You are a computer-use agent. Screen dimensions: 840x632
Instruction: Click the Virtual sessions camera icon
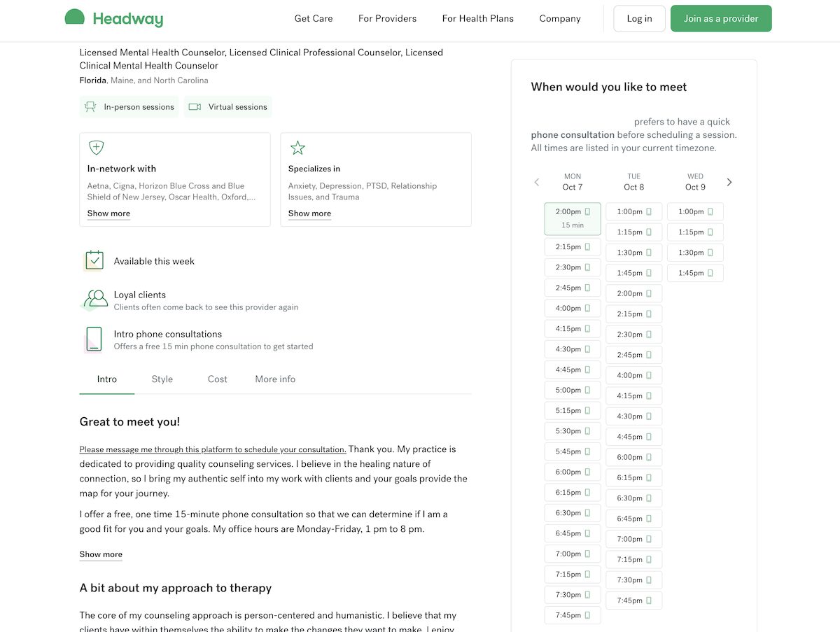(x=195, y=107)
